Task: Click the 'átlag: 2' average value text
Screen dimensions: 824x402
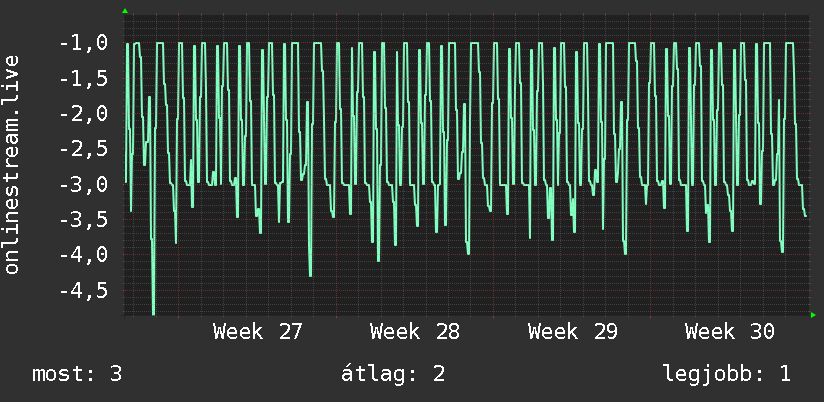Action: coord(393,374)
